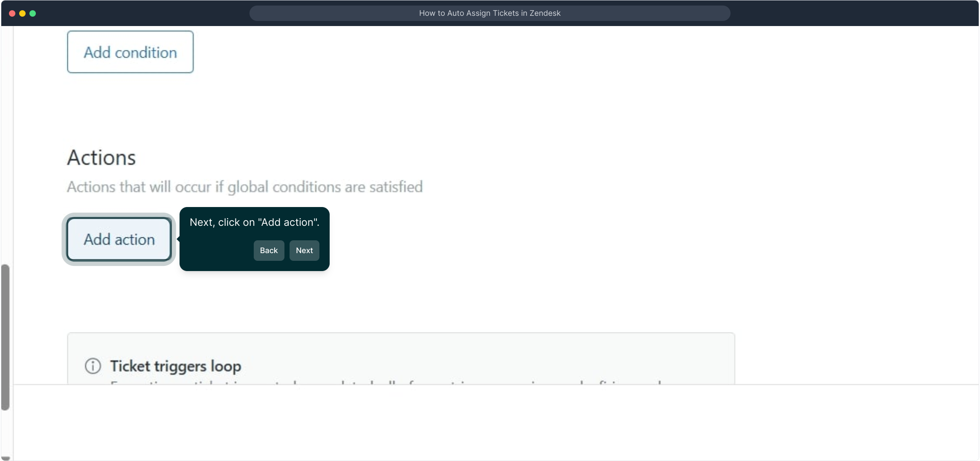Click the green maximize window button

[33, 13]
